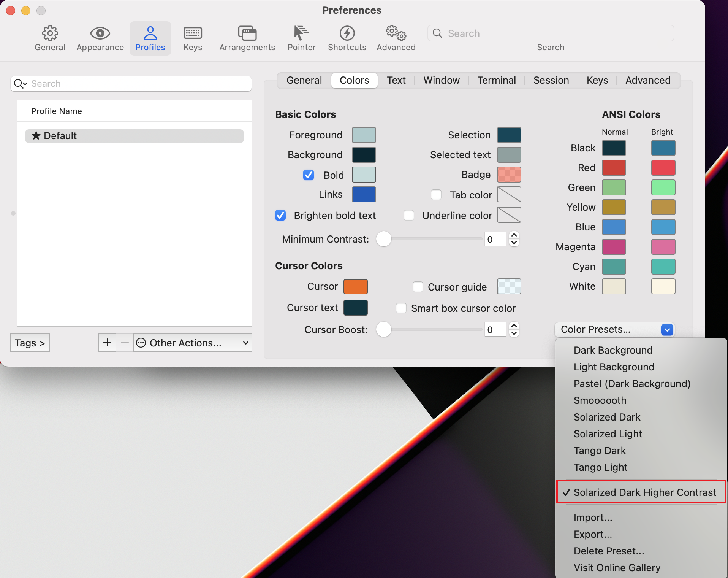728x578 pixels.
Task: Add a new profile with plus button
Action: pos(107,343)
